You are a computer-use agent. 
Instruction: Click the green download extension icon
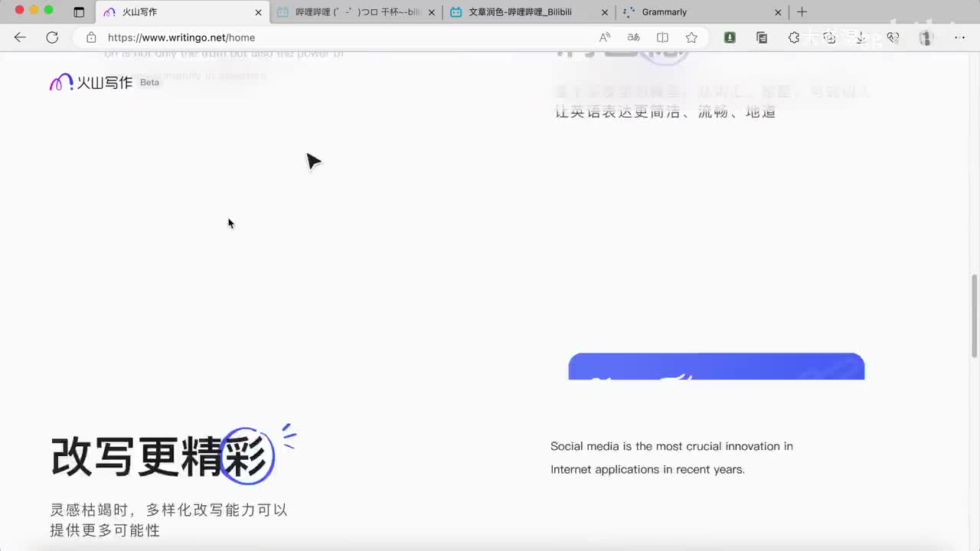730,37
